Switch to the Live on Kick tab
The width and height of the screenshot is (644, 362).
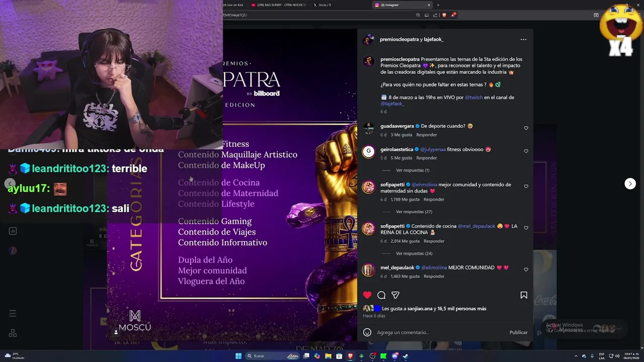234,5
